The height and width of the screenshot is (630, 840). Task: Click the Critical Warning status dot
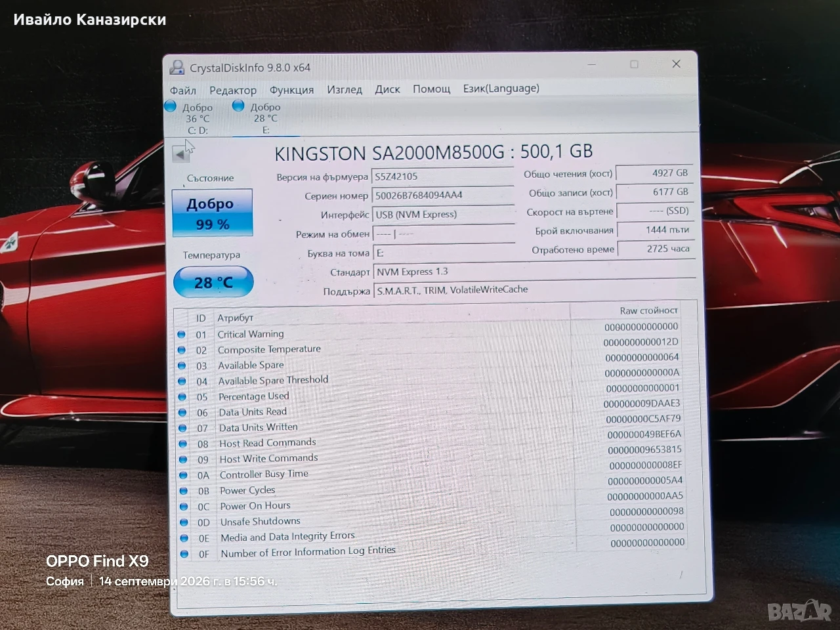182,334
